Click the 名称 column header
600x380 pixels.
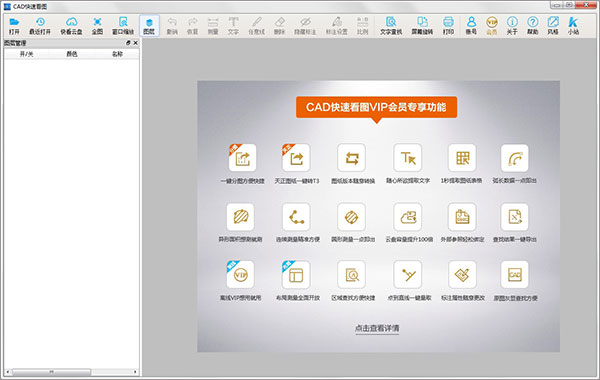coord(117,54)
